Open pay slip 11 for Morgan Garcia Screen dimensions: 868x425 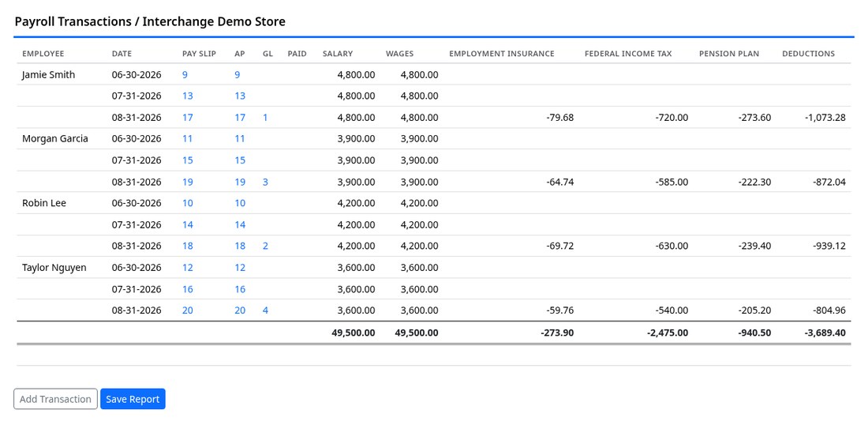188,138
